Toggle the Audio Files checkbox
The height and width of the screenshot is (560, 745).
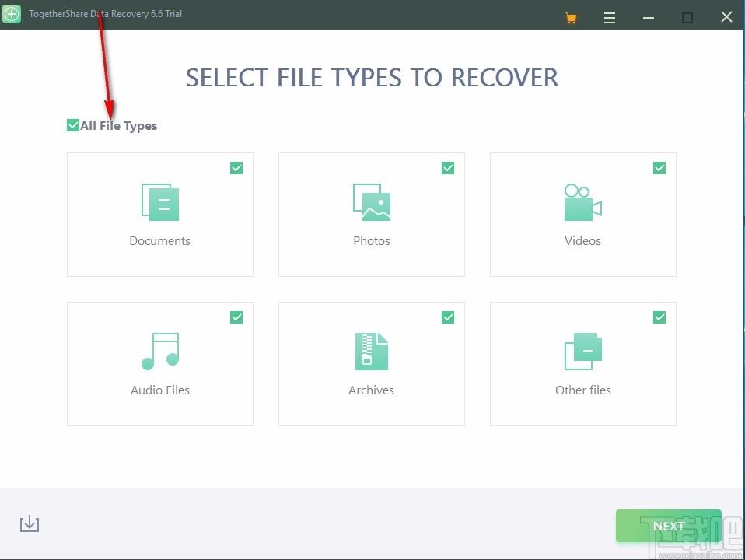coord(236,317)
